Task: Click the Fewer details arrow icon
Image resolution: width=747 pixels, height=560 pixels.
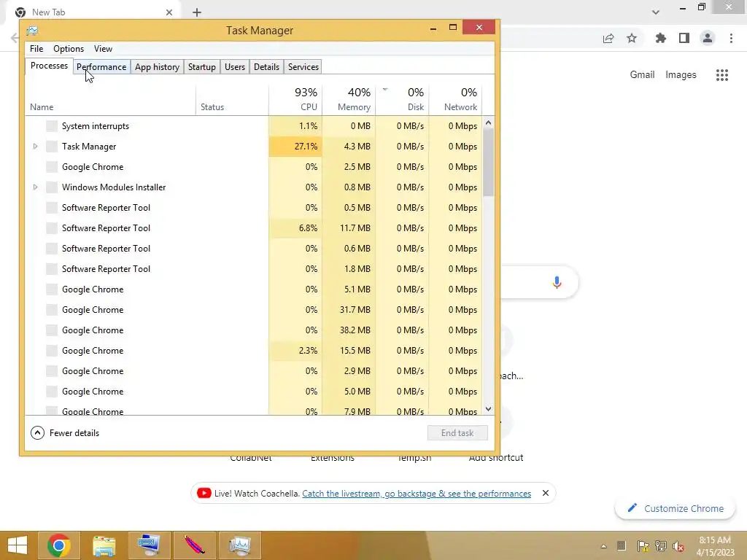Action: pyautogui.click(x=38, y=433)
